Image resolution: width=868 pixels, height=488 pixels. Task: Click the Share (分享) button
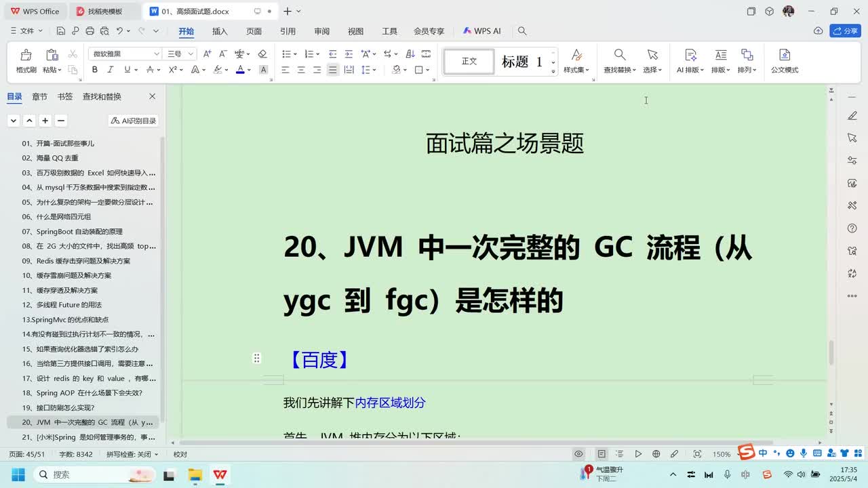(x=845, y=31)
